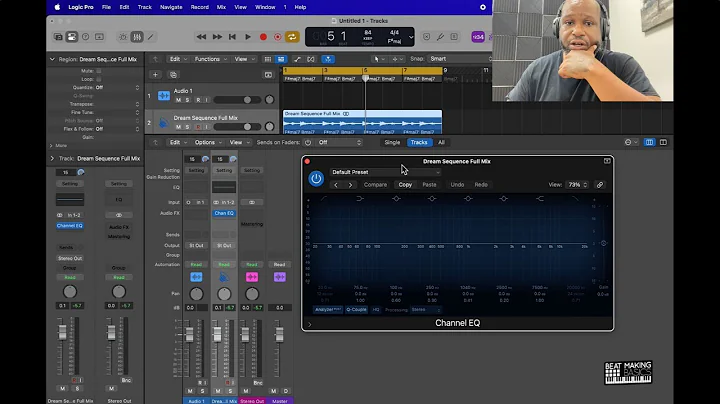Go to beginning with the transport button
The height and width of the screenshot is (404, 720).
[x=232, y=37]
